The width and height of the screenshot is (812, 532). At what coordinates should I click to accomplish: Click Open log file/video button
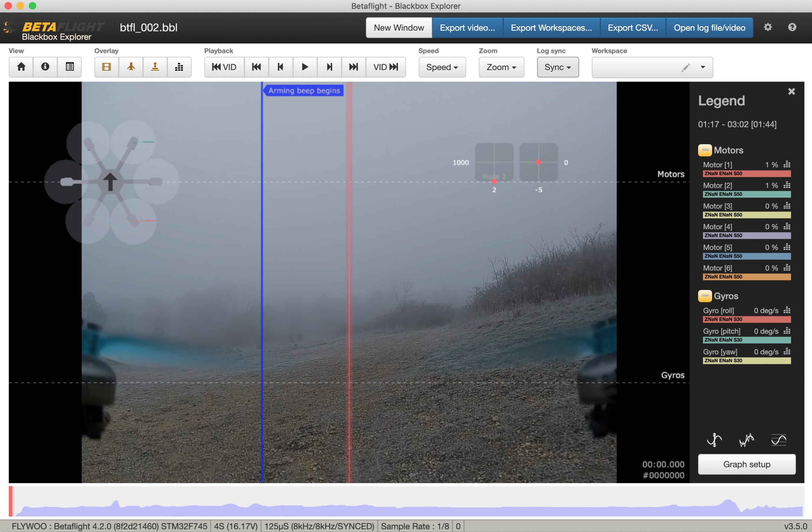click(709, 28)
